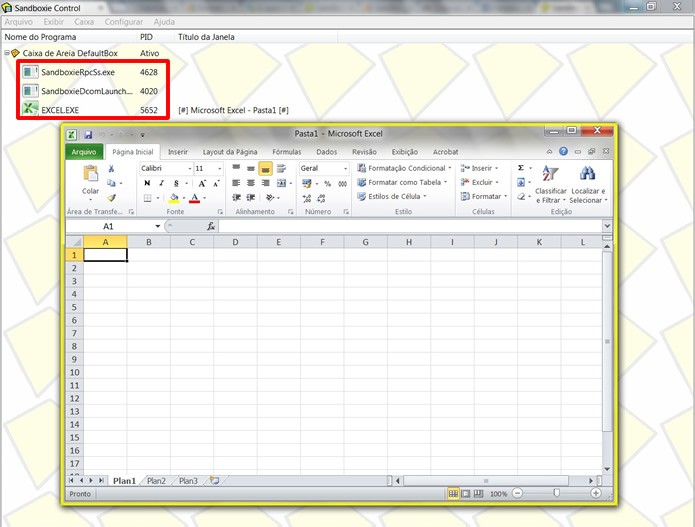Open Estilos de Célula menu
695x527 pixels.
pos(392,196)
